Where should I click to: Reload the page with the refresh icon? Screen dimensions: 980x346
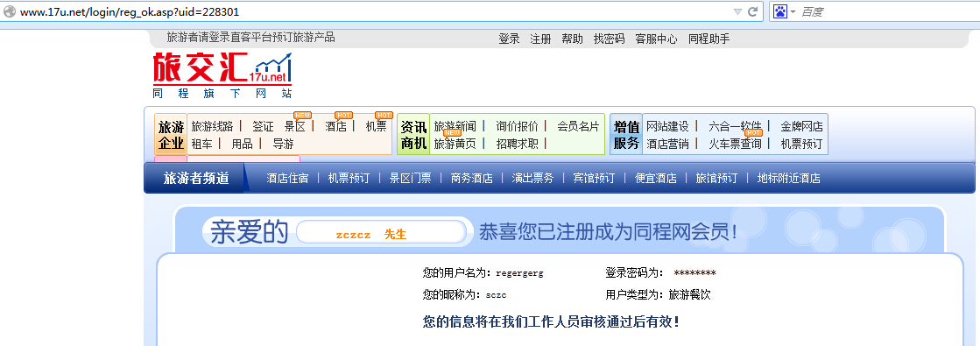coord(752,11)
